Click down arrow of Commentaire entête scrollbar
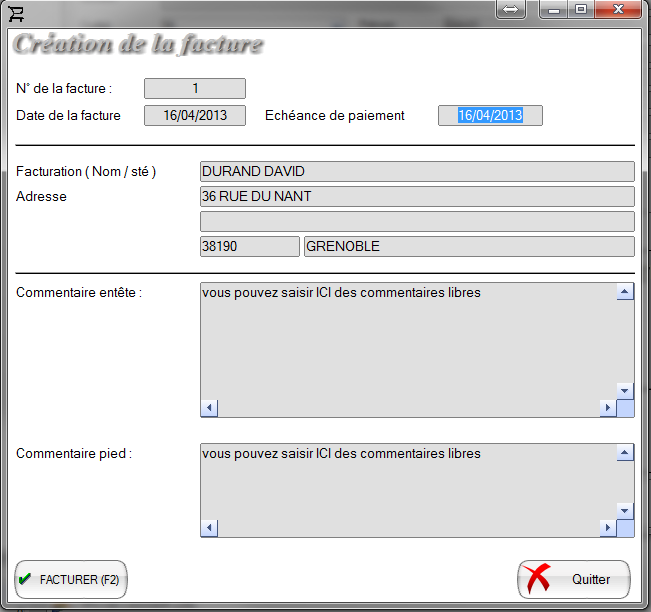Image resolution: width=651 pixels, height=612 pixels. click(x=625, y=391)
